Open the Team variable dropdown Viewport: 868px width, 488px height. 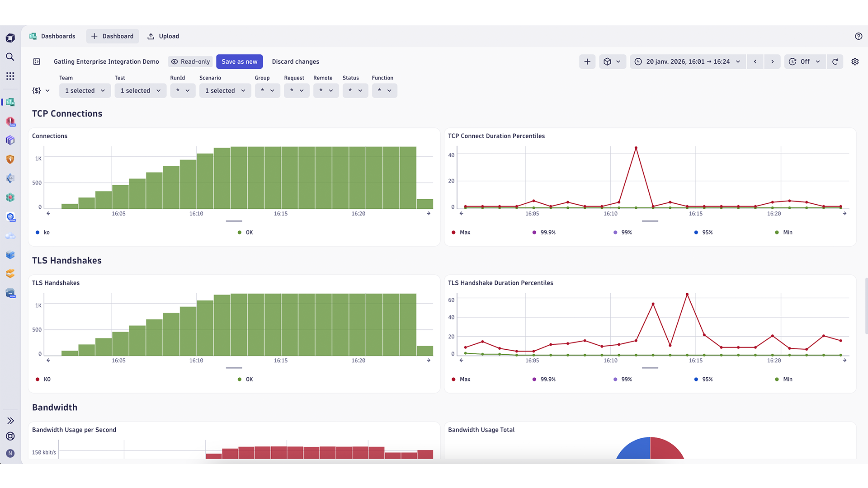85,90
